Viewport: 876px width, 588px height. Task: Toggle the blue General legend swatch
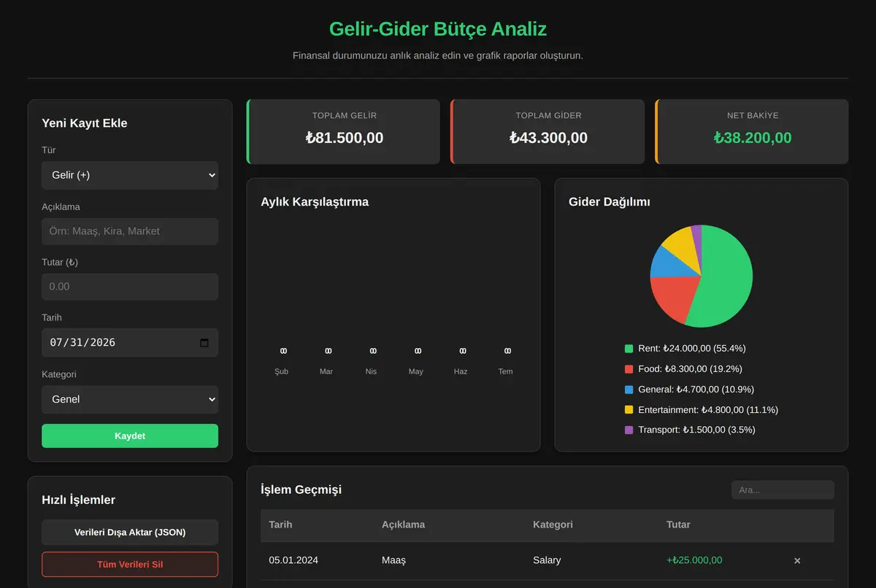click(629, 390)
